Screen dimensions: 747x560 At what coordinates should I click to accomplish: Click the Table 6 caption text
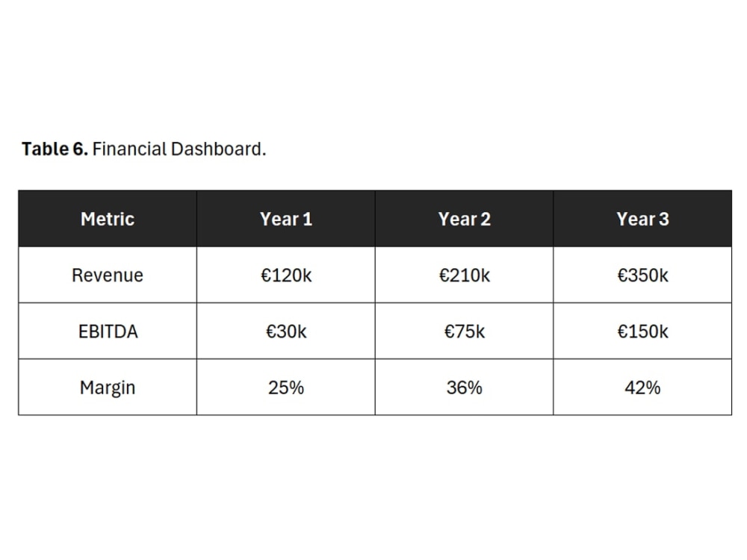(144, 149)
